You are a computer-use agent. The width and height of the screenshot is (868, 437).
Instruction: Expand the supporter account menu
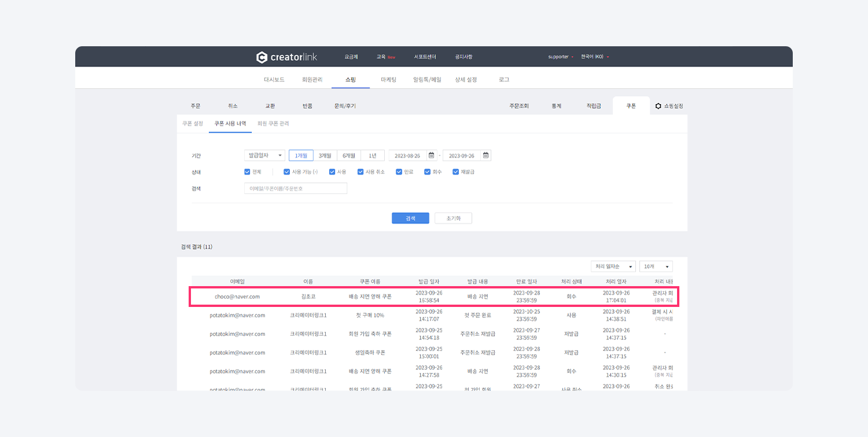click(560, 57)
